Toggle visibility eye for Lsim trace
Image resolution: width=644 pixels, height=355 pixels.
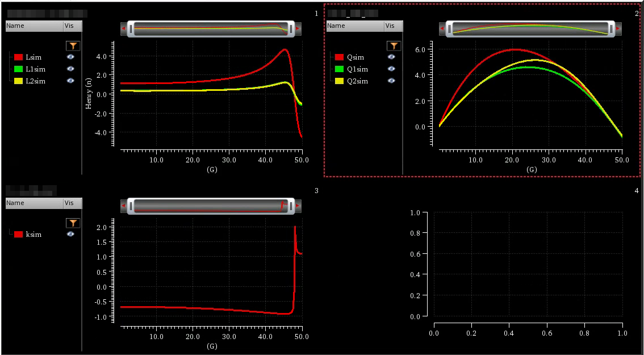70,57
